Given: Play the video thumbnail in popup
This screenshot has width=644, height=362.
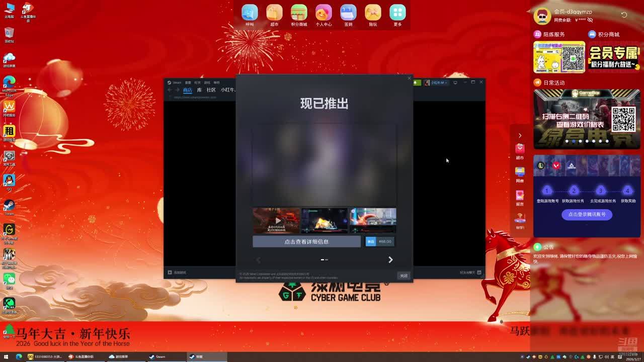Looking at the screenshot, I should pos(276,221).
